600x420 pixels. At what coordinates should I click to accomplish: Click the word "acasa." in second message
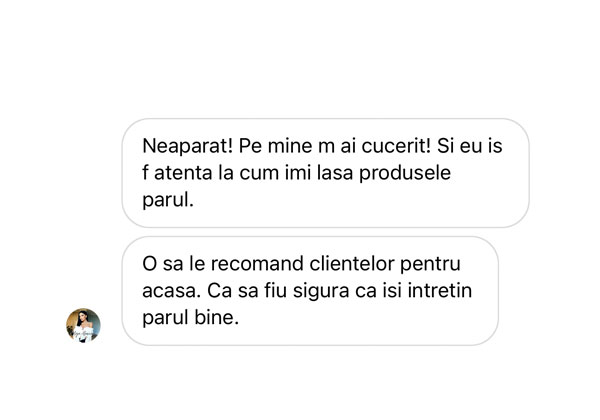(x=170, y=293)
